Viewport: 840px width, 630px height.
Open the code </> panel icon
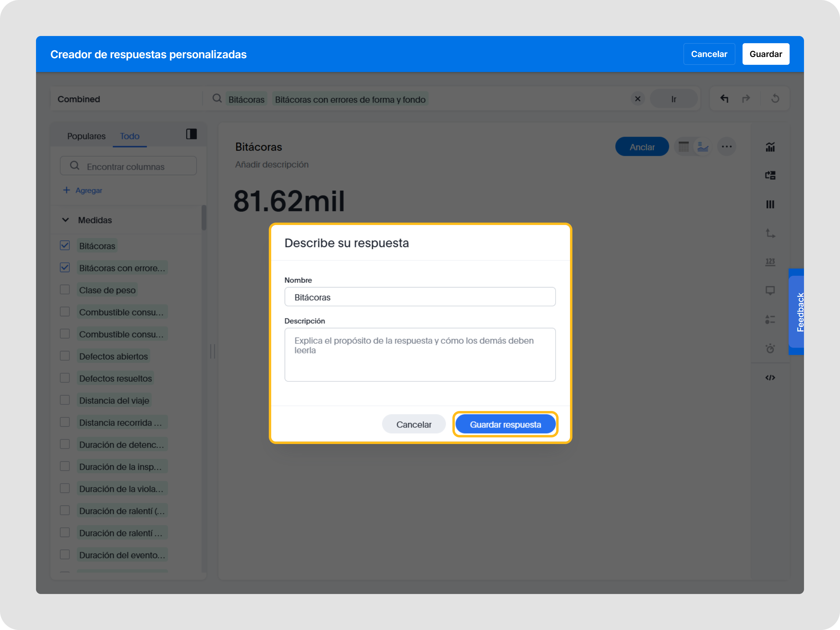[770, 377]
